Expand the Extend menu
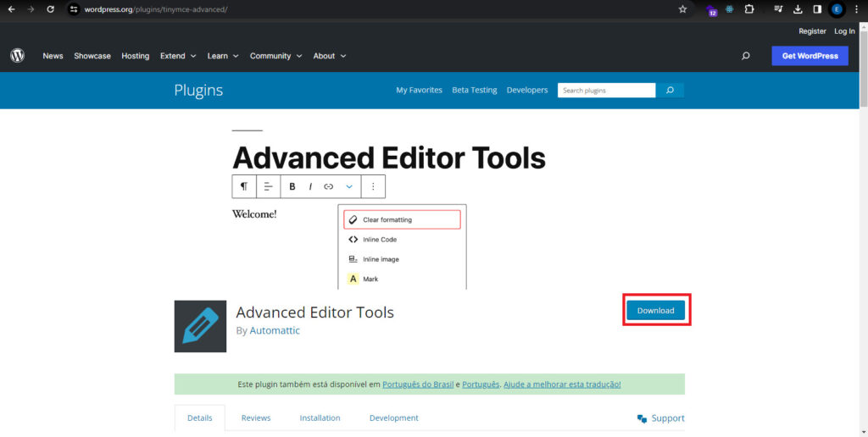The width and height of the screenshot is (868, 437). [177, 56]
